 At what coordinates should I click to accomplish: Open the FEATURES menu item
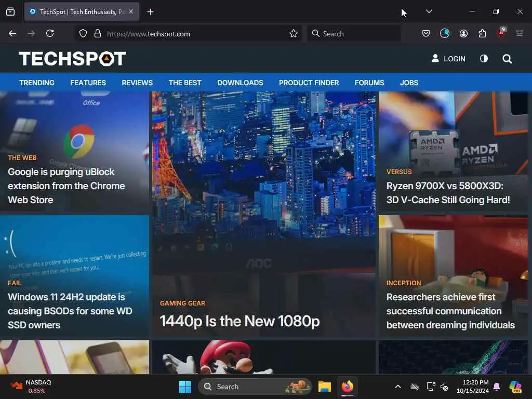click(88, 83)
